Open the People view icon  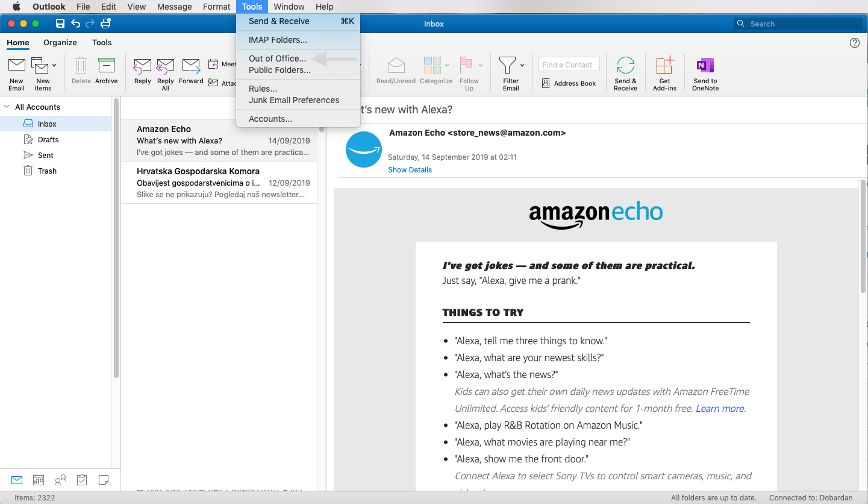click(x=60, y=480)
